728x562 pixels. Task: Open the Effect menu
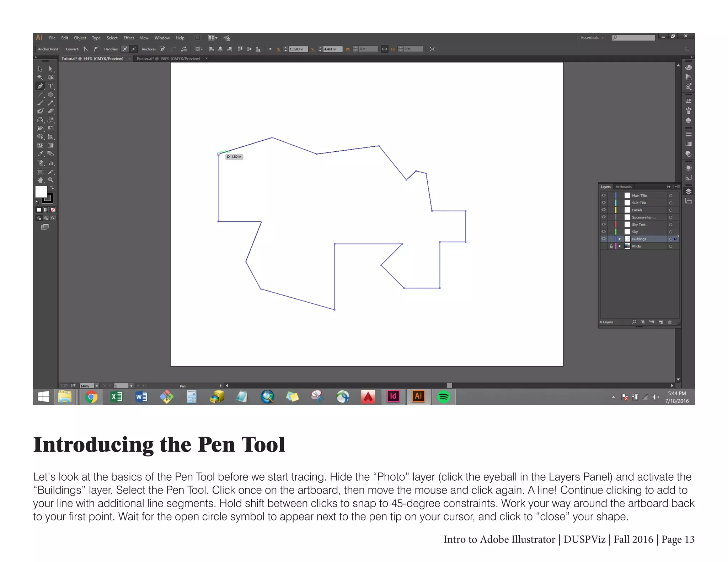coord(129,38)
